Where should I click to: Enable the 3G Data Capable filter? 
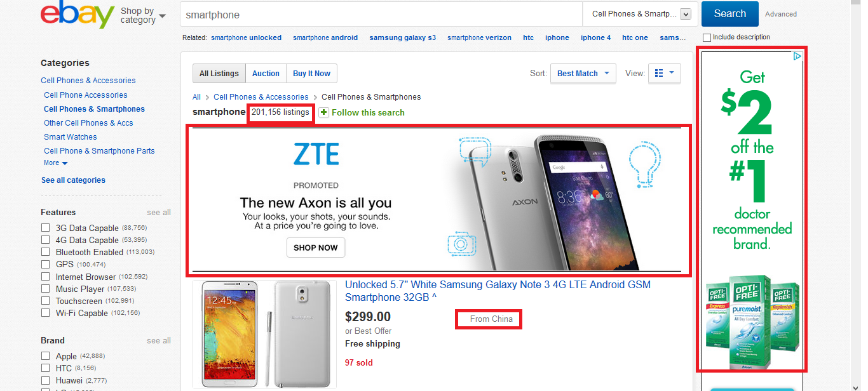[x=45, y=228]
